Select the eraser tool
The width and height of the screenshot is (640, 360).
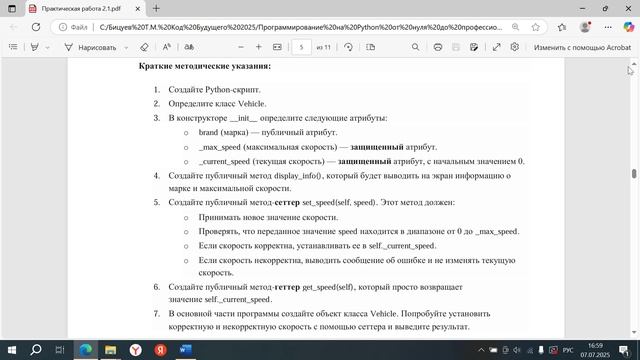coord(144,47)
